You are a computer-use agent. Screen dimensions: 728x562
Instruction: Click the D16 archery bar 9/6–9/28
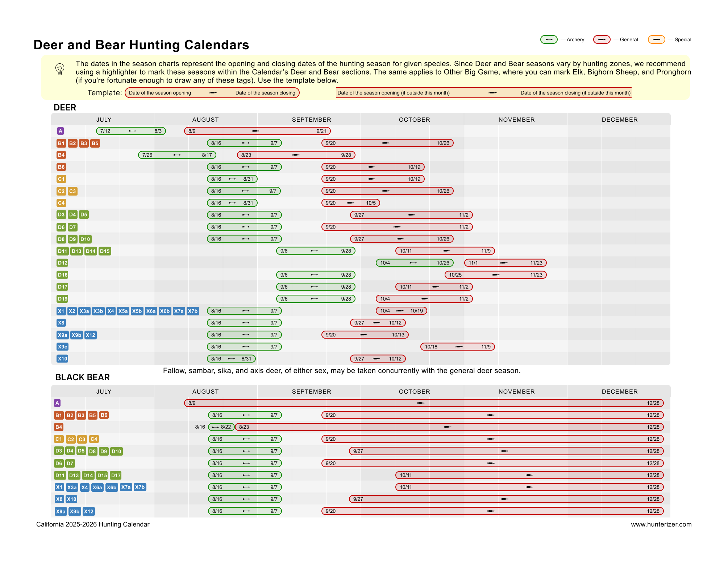coord(316,275)
